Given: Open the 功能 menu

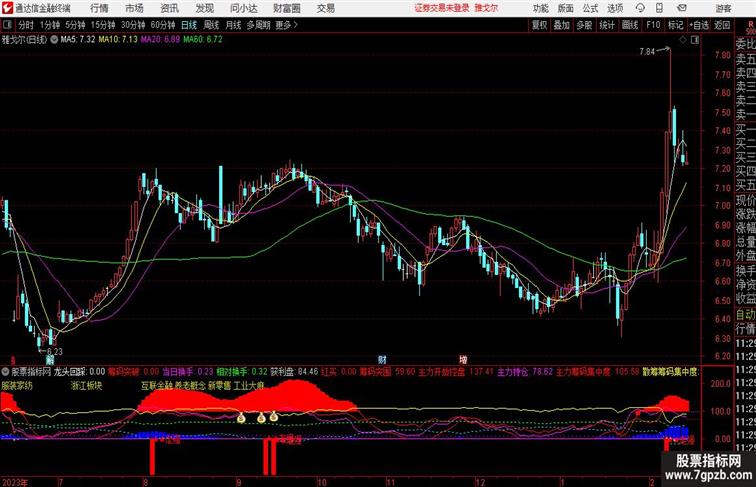Looking at the screenshot, I should (x=541, y=8).
